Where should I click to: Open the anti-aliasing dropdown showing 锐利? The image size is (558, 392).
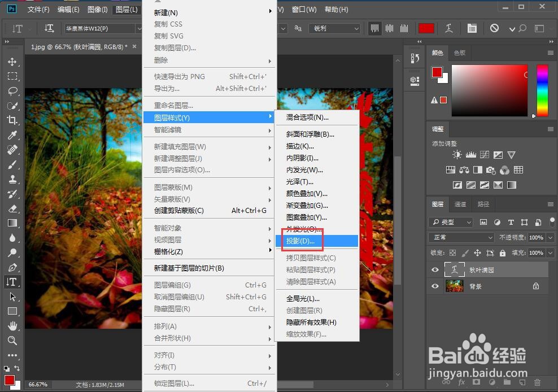pyautogui.click(x=334, y=28)
